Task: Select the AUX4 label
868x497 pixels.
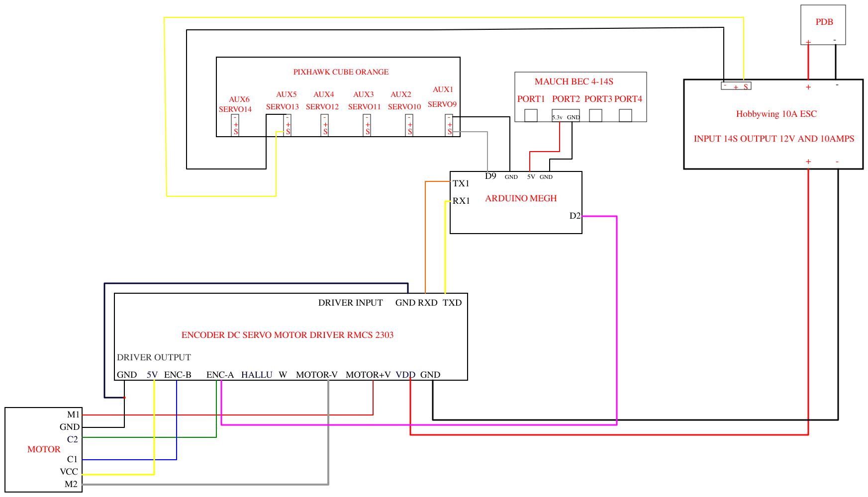Action: 324,94
